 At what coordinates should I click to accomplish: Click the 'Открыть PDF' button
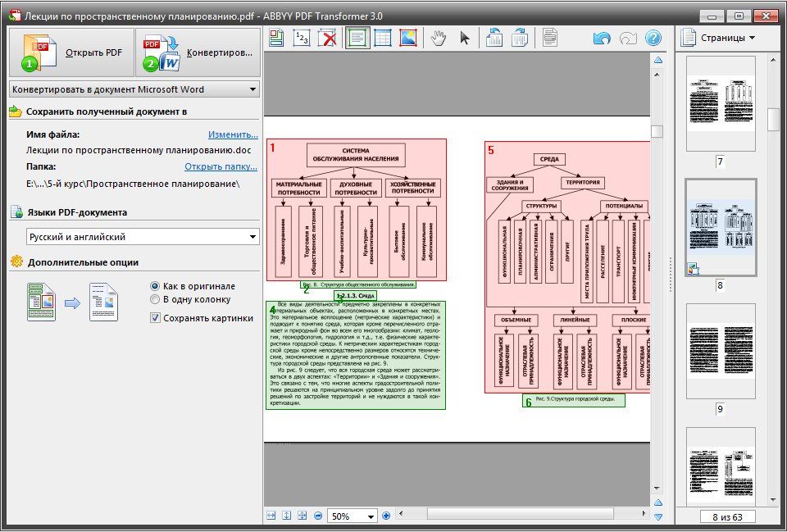(x=70, y=52)
